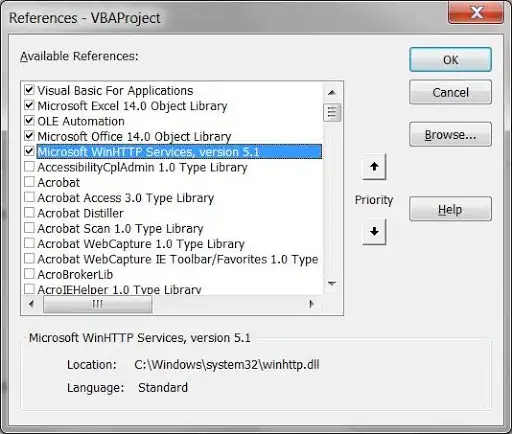
Task: Check AccessibilityCplAdmin 1.0 Type Library
Action: point(29,166)
